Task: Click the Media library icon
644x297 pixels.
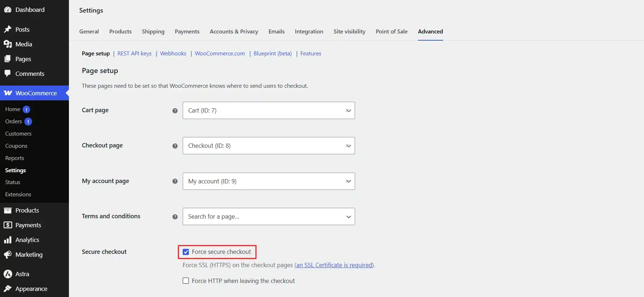Action: pos(8,44)
